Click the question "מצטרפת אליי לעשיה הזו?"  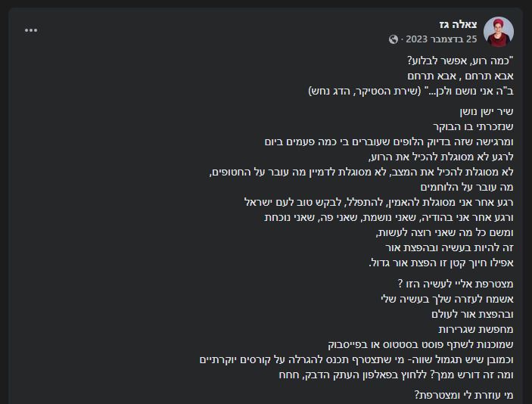(456, 284)
